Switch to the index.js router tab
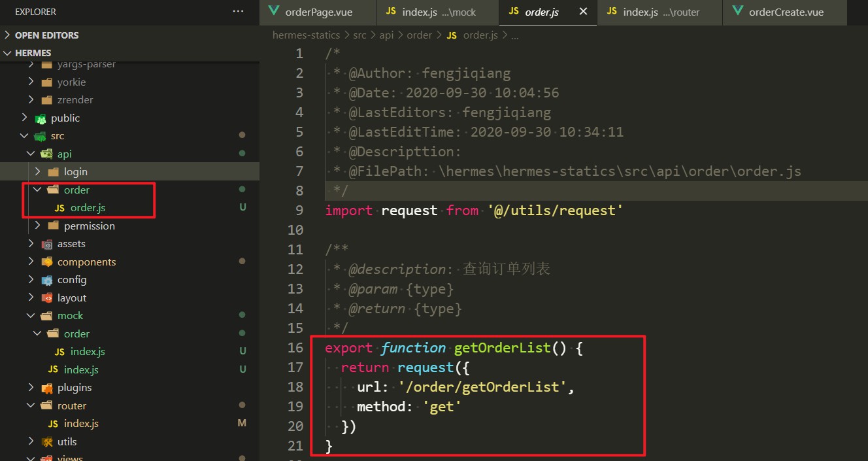 [x=660, y=12]
